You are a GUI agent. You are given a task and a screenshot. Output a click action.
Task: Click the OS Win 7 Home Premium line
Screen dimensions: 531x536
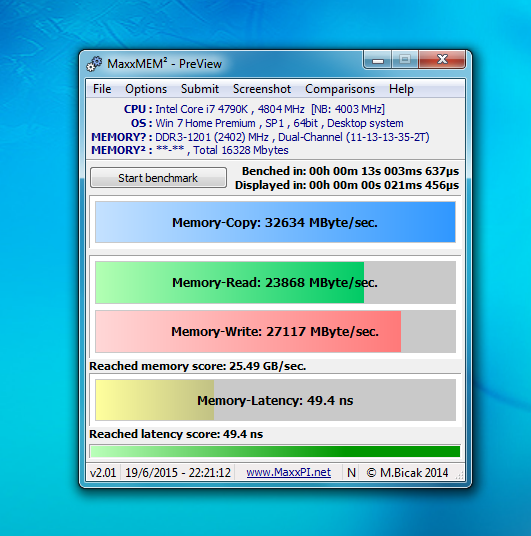[x=267, y=123]
